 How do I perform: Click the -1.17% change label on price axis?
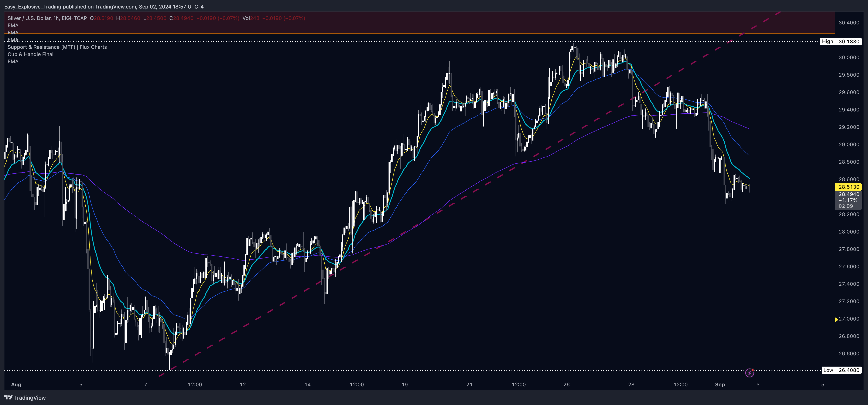point(848,200)
